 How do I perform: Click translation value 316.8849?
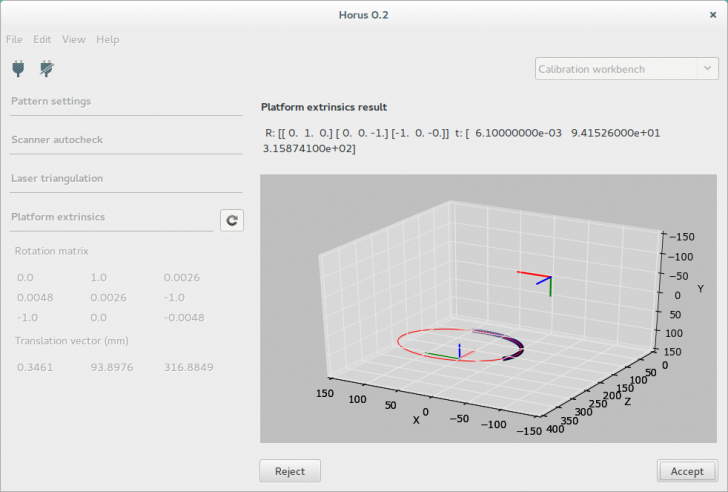click(x=188, y=367)
